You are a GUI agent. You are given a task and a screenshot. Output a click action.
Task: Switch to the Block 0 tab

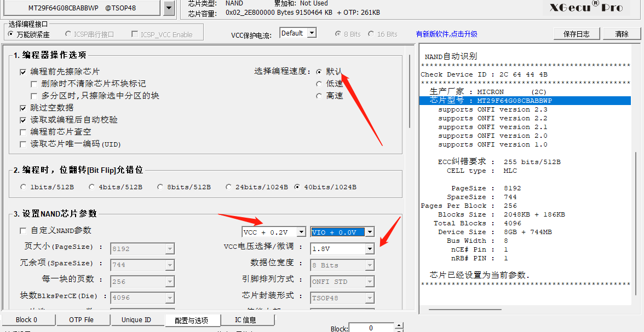[x=27, y=320]
